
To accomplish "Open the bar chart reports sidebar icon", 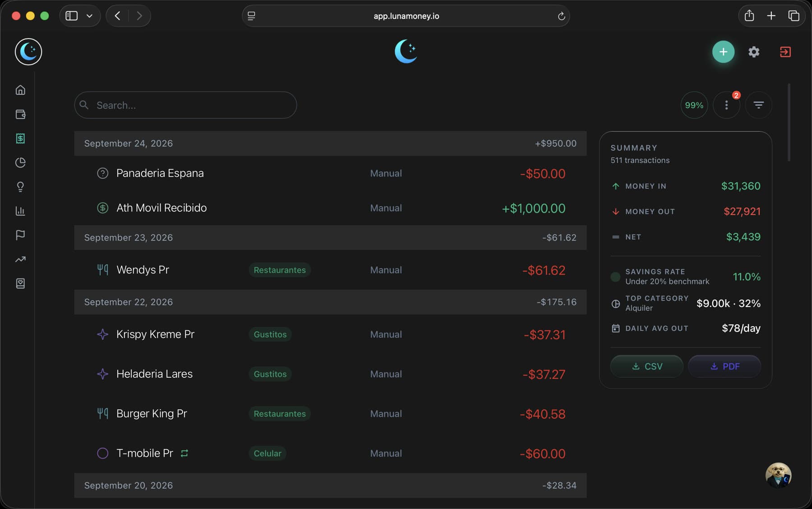I will (20, 211).
